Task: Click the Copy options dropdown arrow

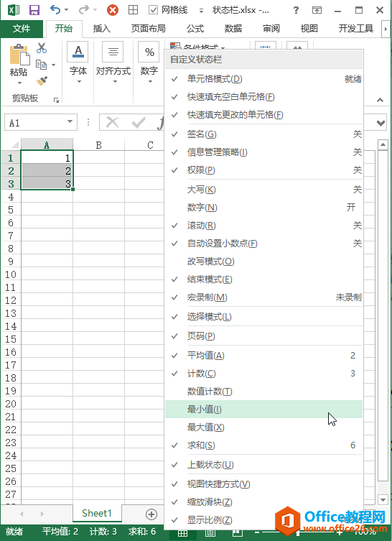Action: pyautogui.click(x=53, y=65)
